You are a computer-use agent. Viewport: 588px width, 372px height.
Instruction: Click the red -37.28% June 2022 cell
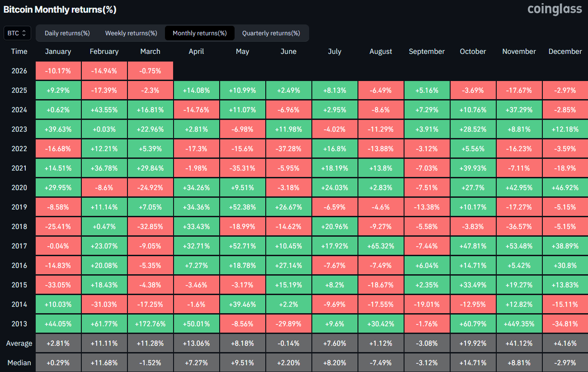pos(288,148)
